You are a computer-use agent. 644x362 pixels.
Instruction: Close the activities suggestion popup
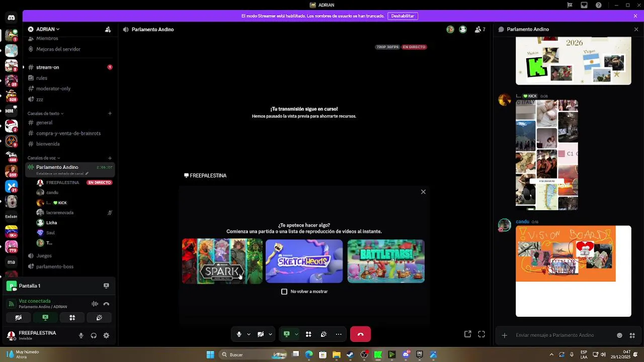[x=423, y=192]
